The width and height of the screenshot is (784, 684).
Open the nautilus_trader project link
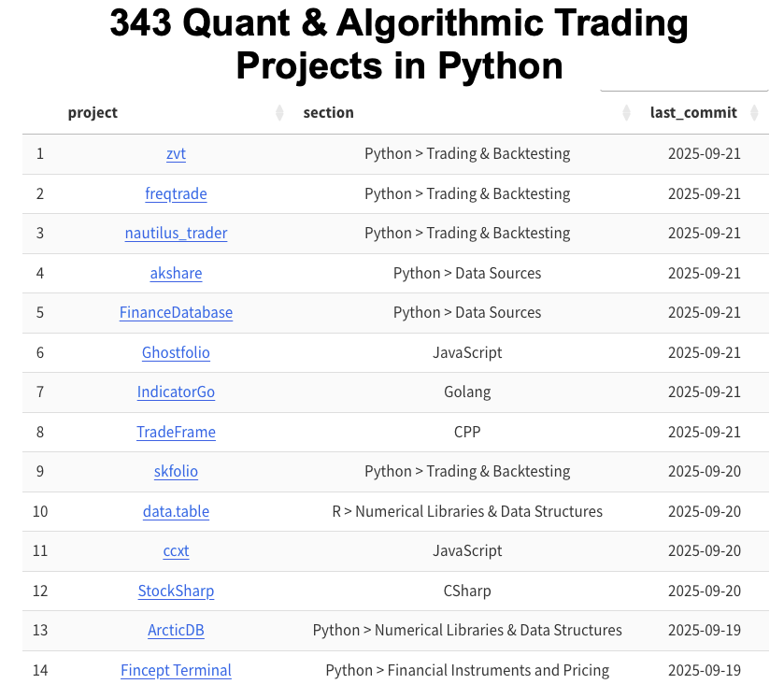176,233
